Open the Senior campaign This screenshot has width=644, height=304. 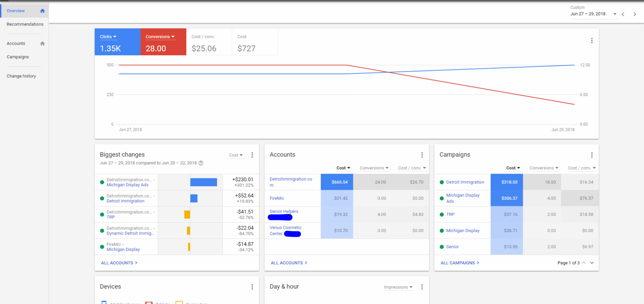tap(452, 247)
